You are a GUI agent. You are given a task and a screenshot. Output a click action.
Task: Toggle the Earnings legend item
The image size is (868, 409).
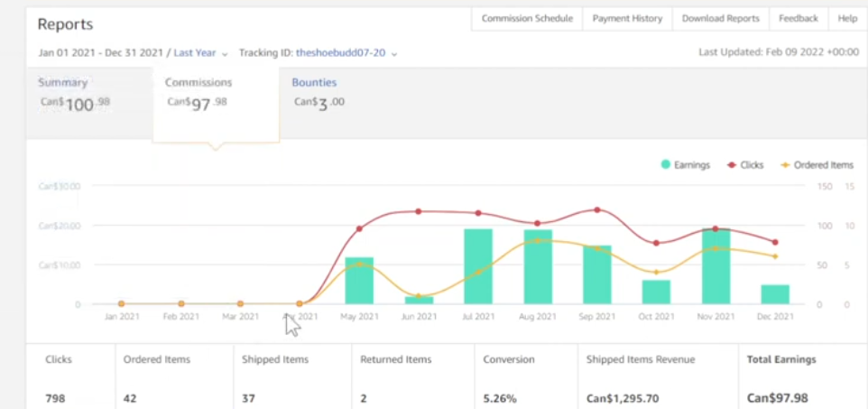click(x=686, y=164)
